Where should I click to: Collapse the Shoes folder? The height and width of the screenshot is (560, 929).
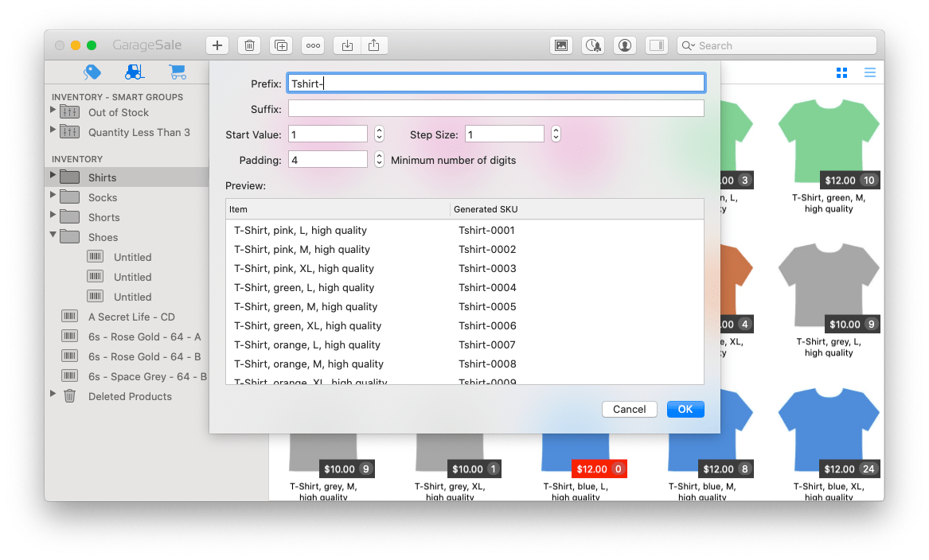pyautogui.click(x=53, y=235)
